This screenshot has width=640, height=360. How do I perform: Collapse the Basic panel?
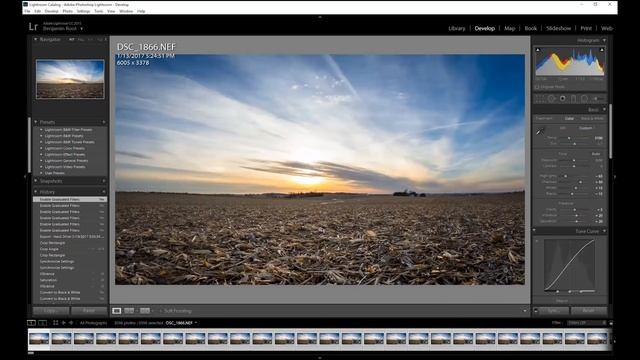point(604,110)
